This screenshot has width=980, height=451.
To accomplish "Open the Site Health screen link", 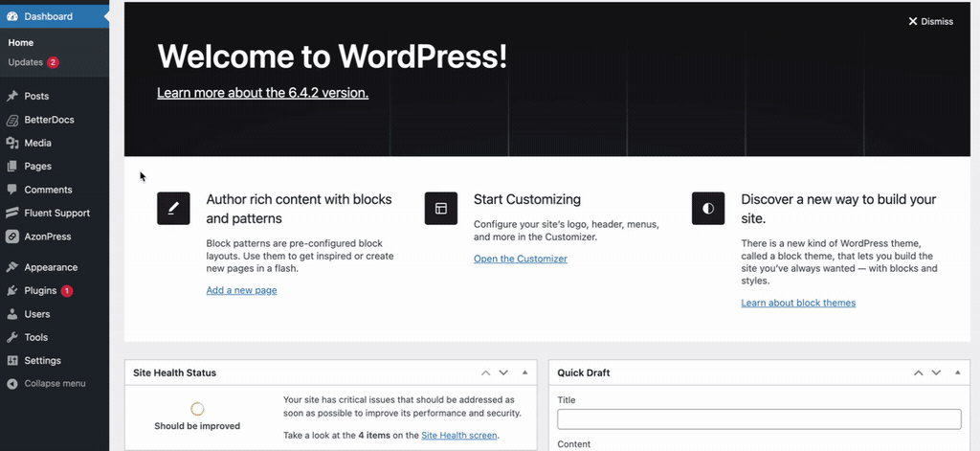I will point(459,436).
